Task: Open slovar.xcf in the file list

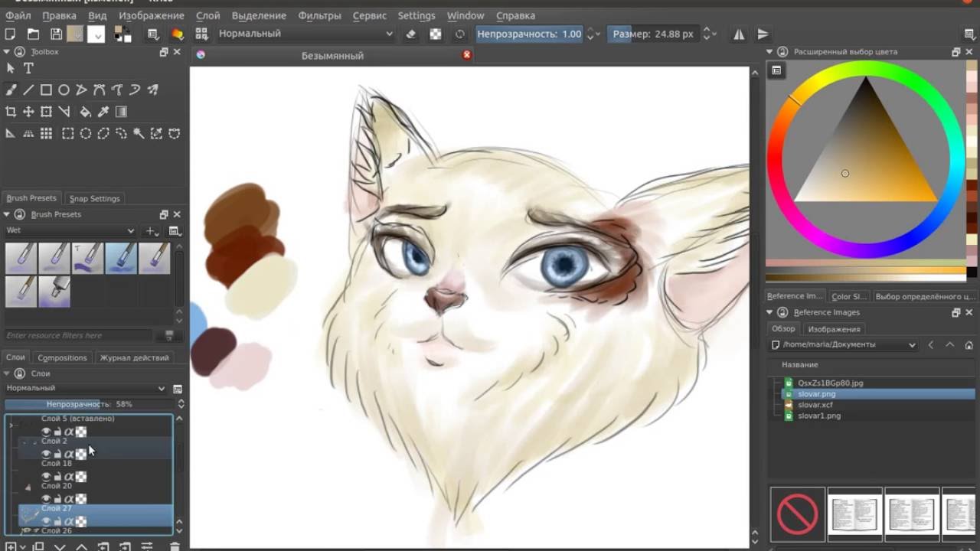Action: coord(815,405)
